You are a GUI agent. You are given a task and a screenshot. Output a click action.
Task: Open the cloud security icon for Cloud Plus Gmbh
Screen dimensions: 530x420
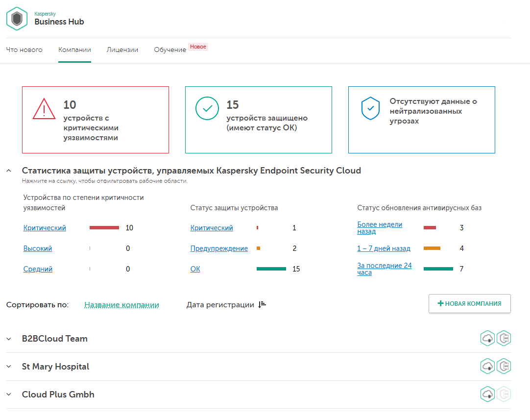[x=487, y=394]
